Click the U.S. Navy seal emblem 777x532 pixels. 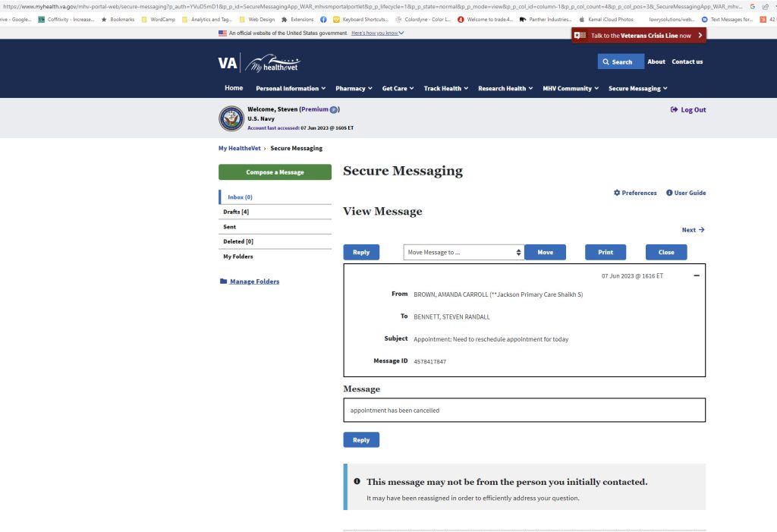click(231, 118)
